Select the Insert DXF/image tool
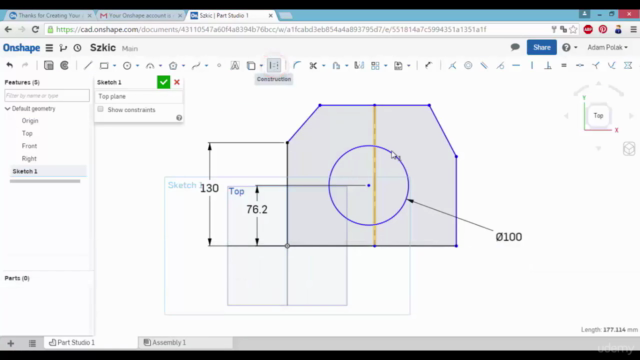Screen dimensions: 640x360 [398, 65]
